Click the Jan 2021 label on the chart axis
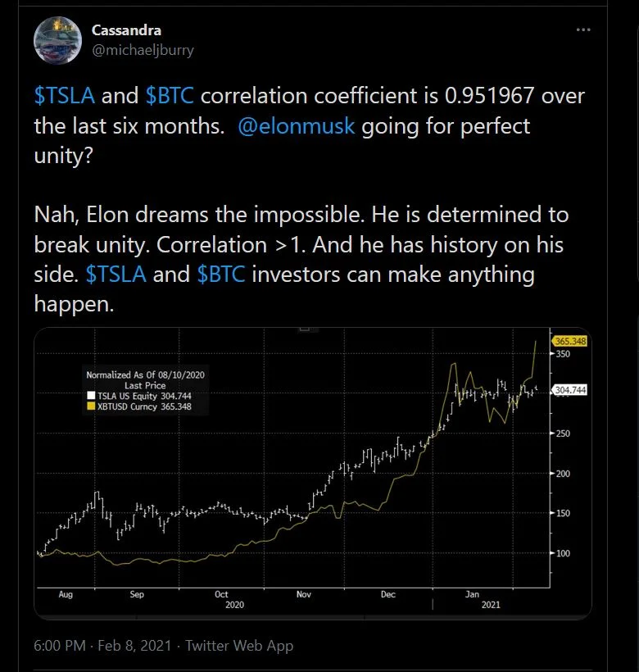This screenshot has width=639, height=672. coord(472,594)
